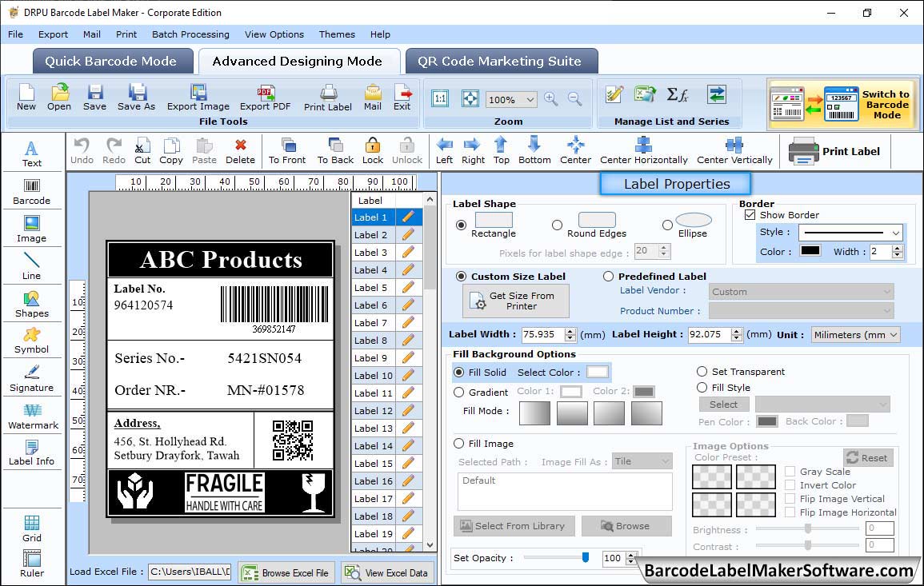This screenshot has width=924, height=586.
Task: Click the To Back icon
Action: (335, 151)
